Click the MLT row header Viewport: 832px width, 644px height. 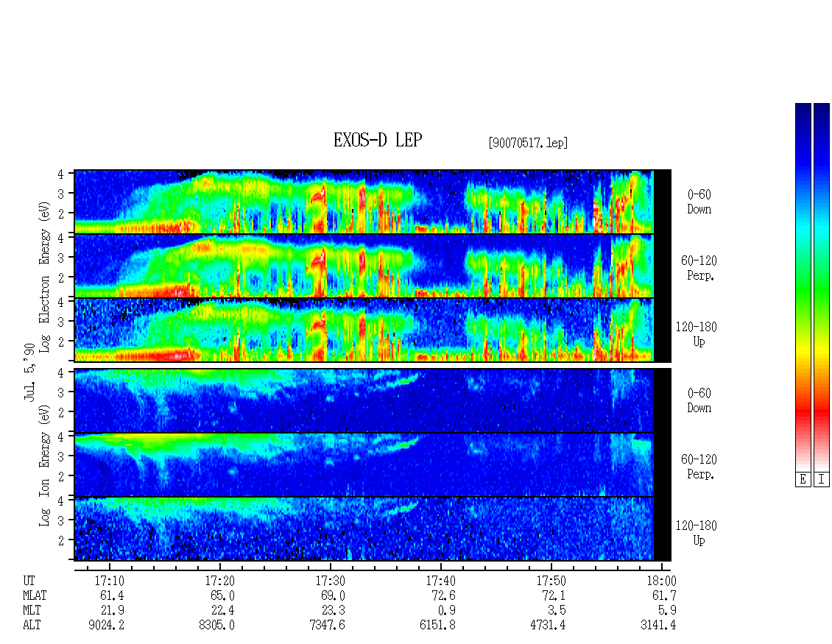pyautogui.click(x=32, y=611)
